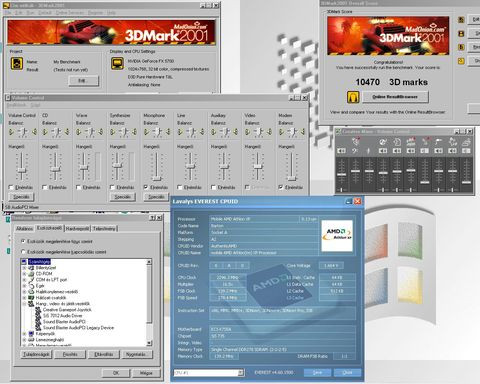Image resolution: width=480 pixels, height=384 pixels.
Task: Click the yellow Online ResultBrowser icon
Action: [x=353, y=97]
